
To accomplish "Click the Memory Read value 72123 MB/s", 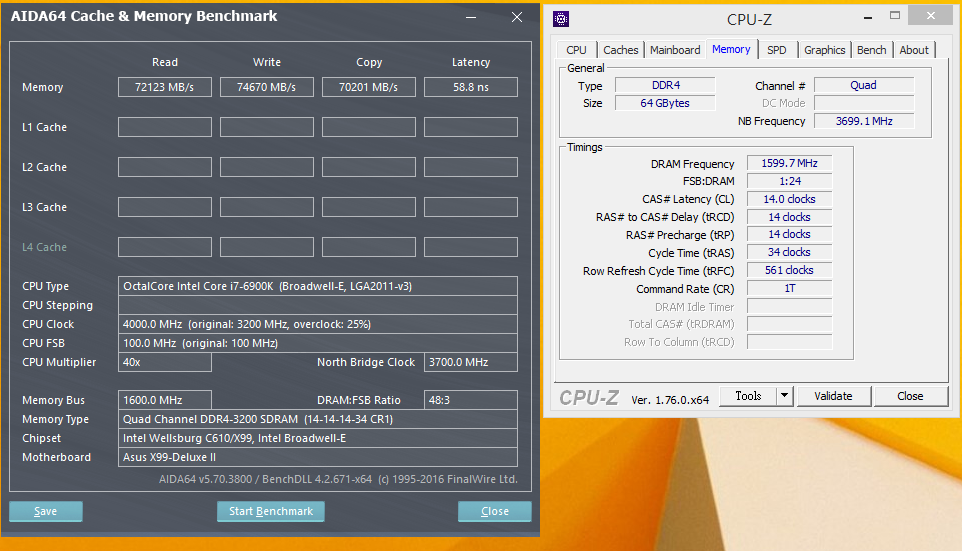I will pos(164,87).
